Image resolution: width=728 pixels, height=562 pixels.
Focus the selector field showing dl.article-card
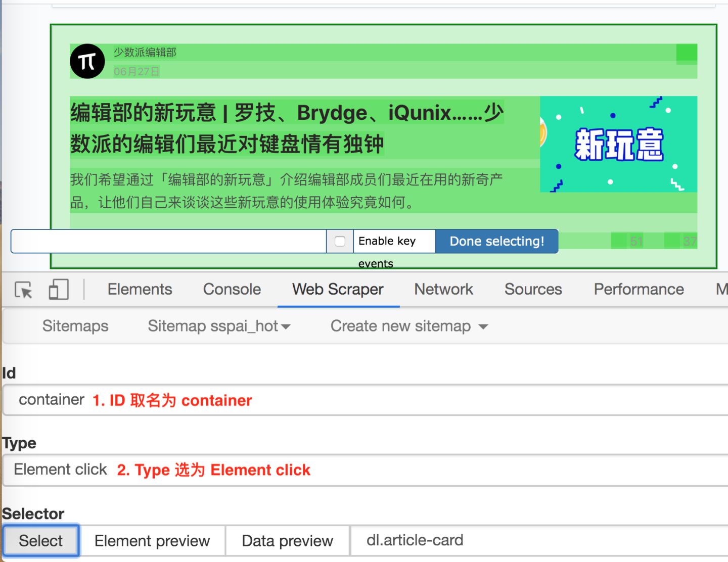click(539, 541)
